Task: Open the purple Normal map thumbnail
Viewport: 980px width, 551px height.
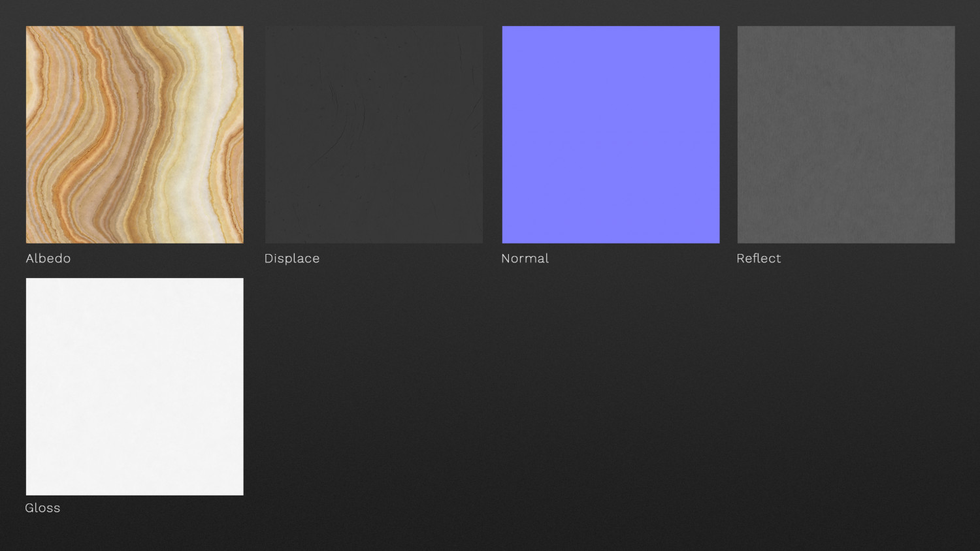Action: click(611, 134)
